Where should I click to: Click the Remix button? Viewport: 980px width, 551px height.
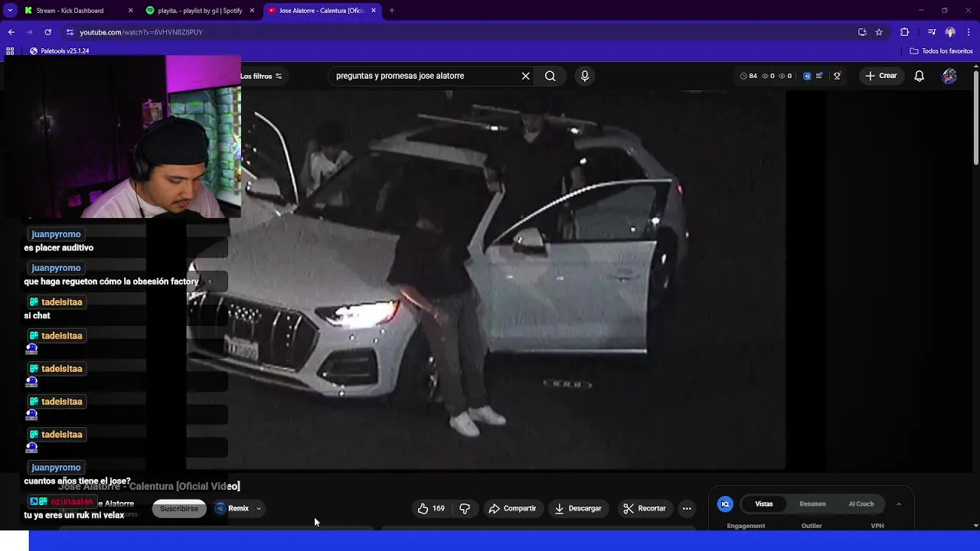pyautogui.click(x=233, y=508)
